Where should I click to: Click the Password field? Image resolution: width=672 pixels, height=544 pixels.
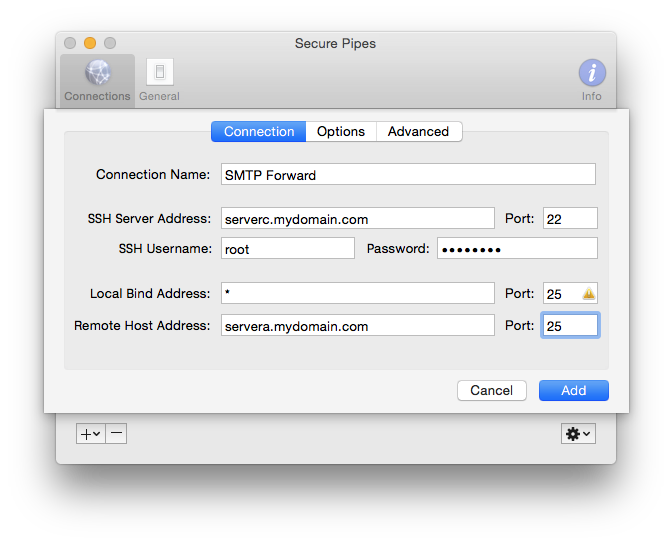click(517, 248)
